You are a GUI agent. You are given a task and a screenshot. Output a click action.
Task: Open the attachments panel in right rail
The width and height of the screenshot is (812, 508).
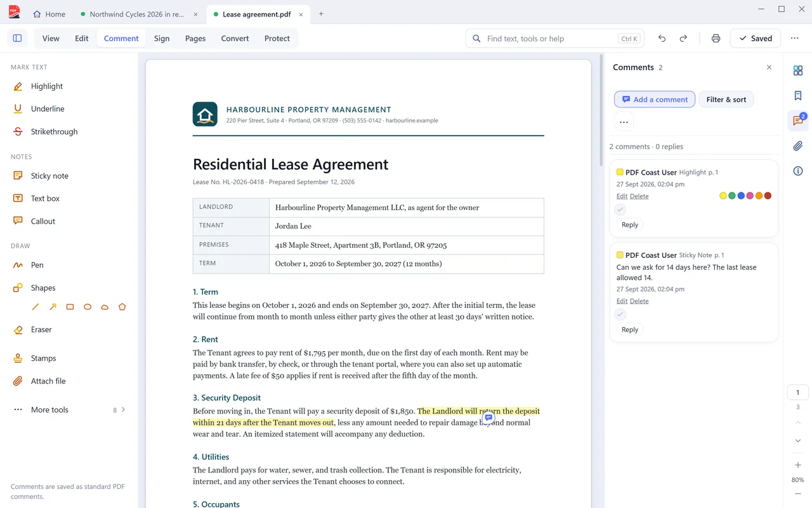[x=798, y=146]
